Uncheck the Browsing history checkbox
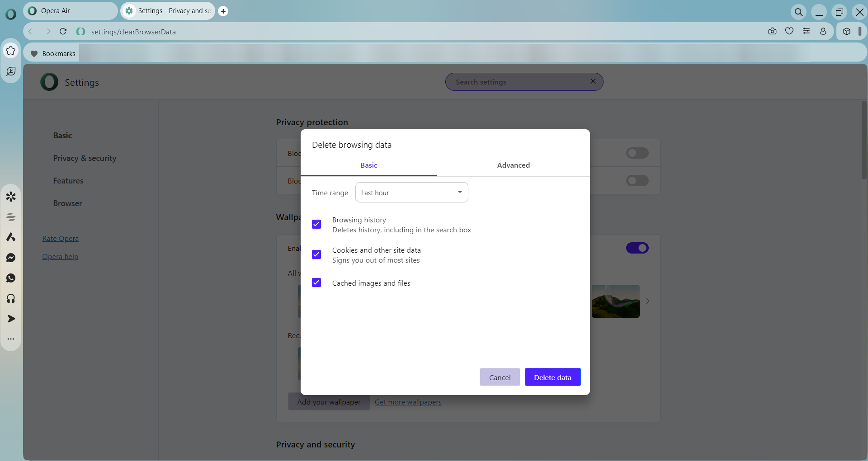Screen dimensions: 868x461 [316, 224]
